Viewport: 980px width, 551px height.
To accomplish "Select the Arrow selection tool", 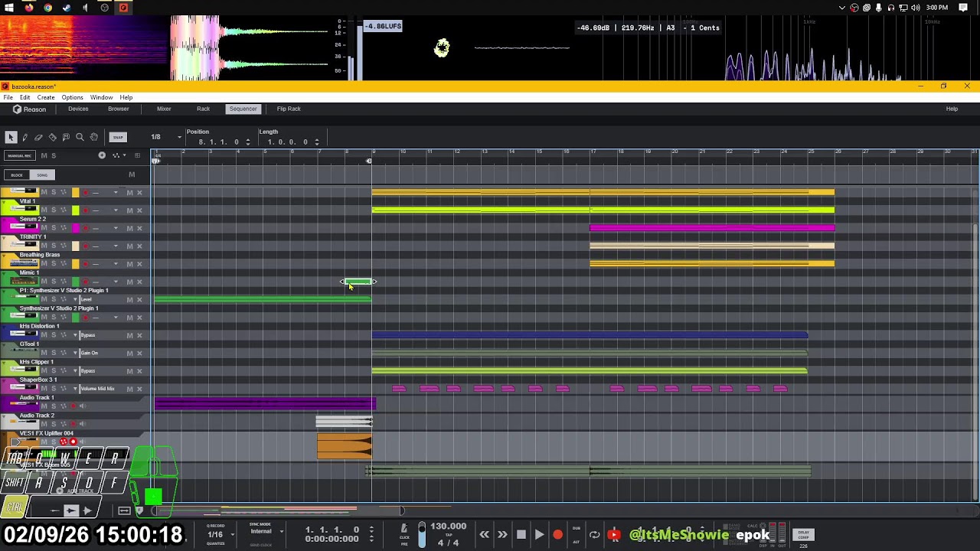I will (11, 137).
